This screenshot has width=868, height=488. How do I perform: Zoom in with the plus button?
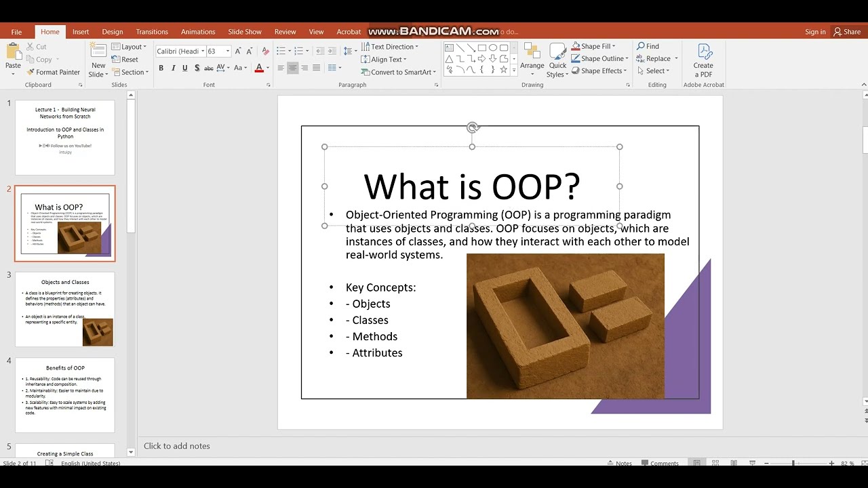pyautogui.click(x=831, y=464)
